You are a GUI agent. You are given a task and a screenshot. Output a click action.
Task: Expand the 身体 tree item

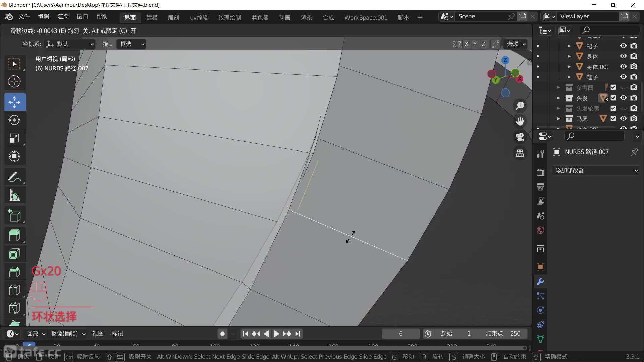coord(569,56)
